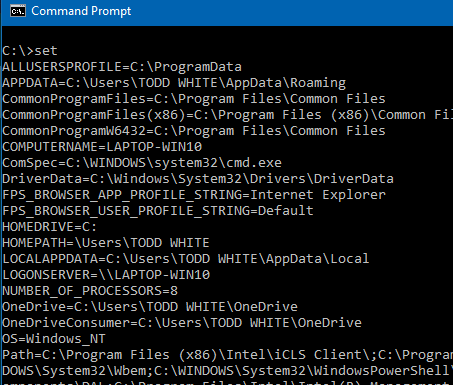Screen dimensions: 453x385
Task: Click the OS=Windows_NT line
Action: point(54,339)
